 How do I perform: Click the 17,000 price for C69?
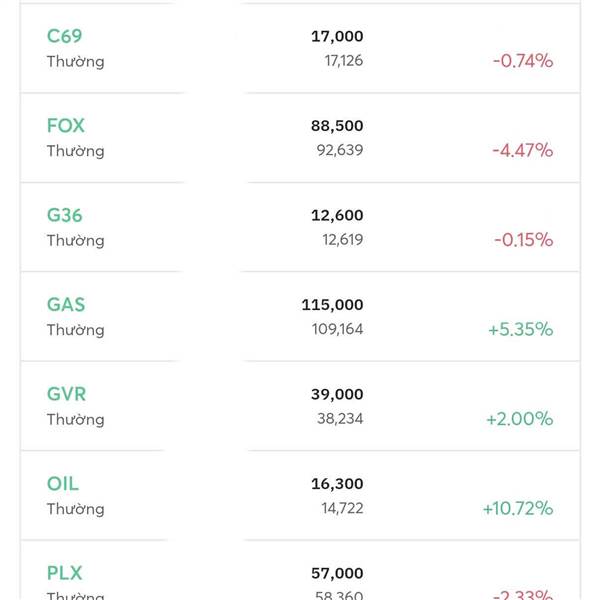(337, 36)
